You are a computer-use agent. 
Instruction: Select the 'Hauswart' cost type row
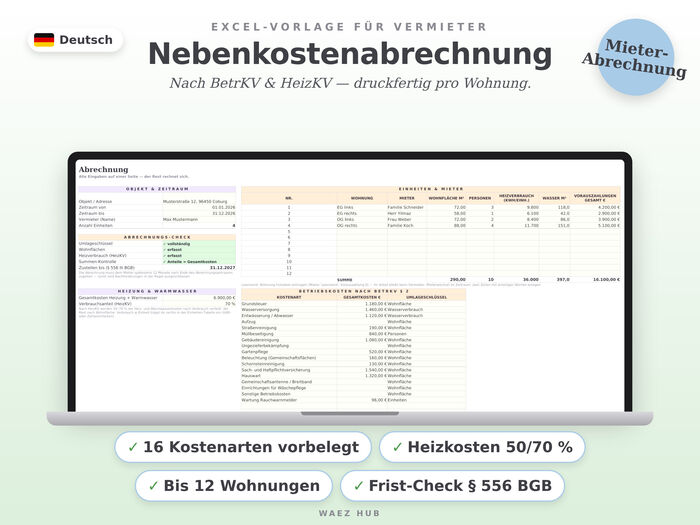354,376
